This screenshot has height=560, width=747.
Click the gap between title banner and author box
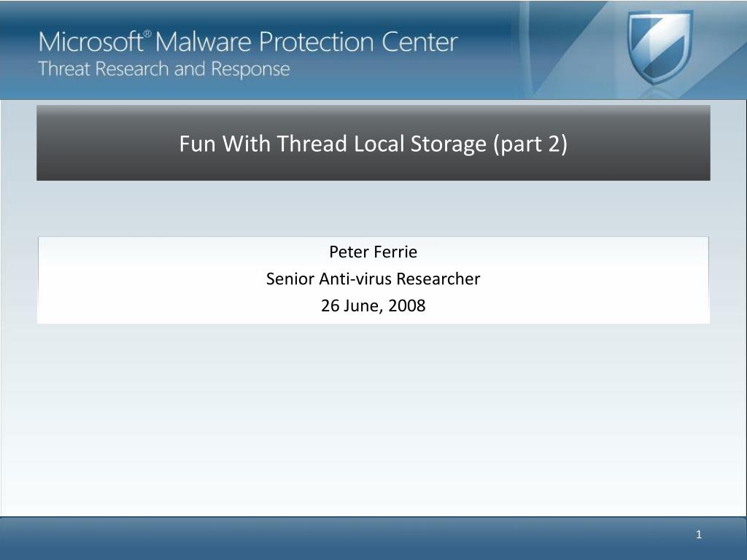click(x=373, y=209)
